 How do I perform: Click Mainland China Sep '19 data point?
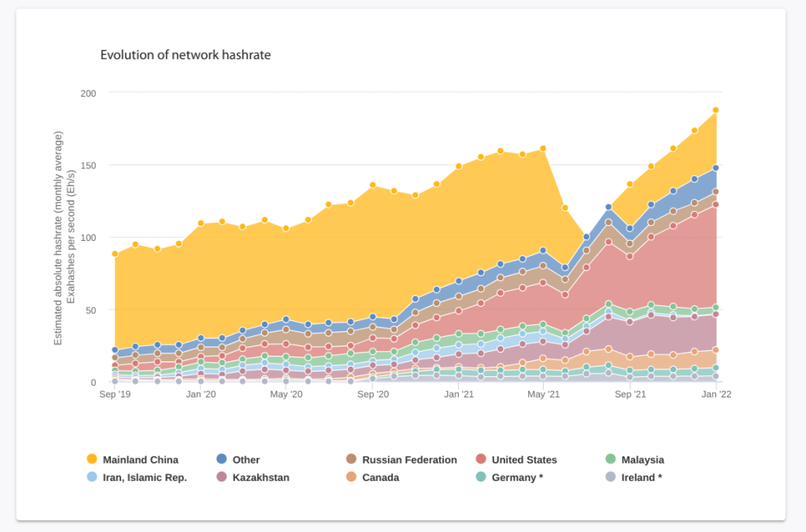pos(115,254)
